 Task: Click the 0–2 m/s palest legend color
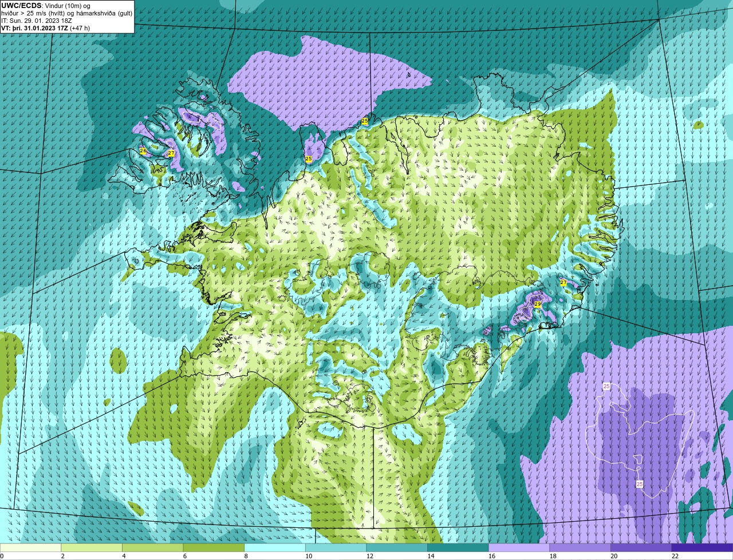[30, 547]
